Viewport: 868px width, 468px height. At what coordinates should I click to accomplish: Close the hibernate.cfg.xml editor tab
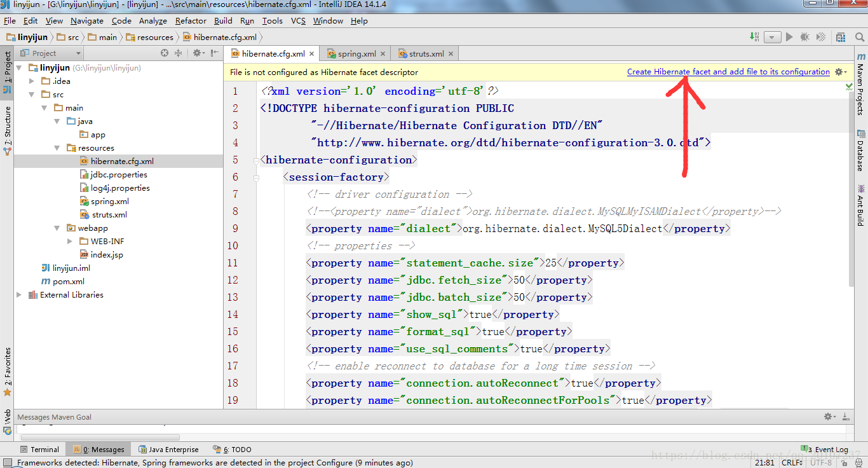click(x=312, y=54)
